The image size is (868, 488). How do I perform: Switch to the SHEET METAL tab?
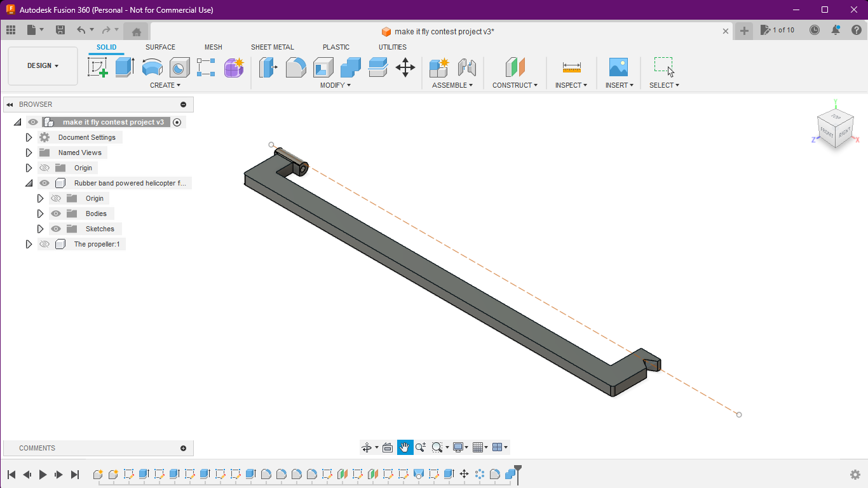tap(273, 47)
